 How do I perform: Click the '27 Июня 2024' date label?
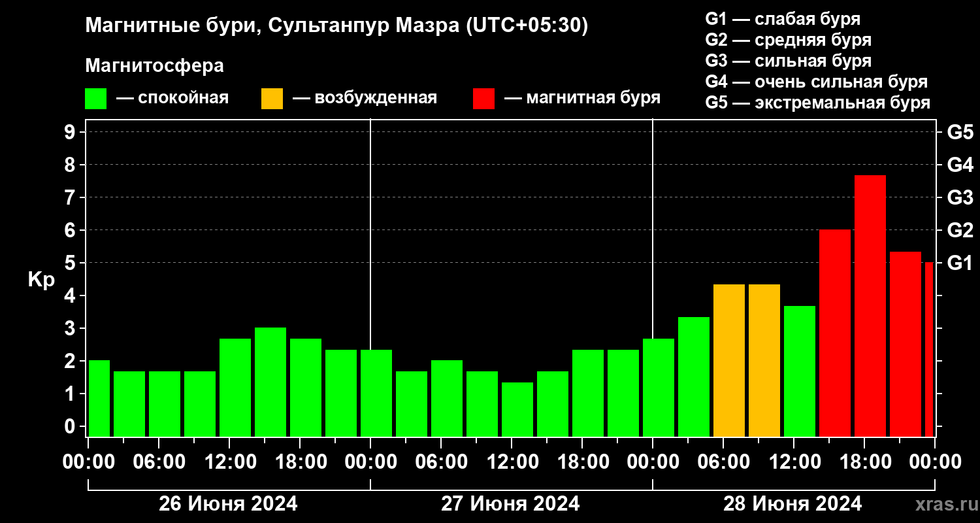coord(510,504)
